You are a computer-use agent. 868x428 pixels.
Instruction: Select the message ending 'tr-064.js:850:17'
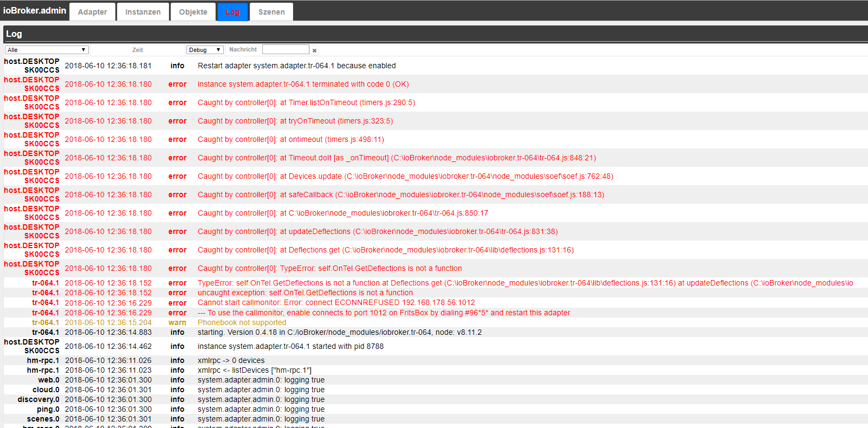coord(343,213)
